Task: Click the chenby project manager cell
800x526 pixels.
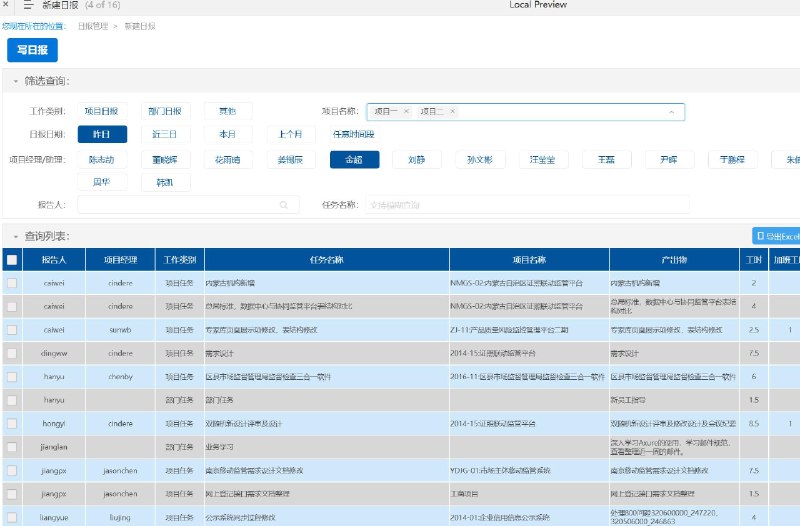Action: [120, 377]
